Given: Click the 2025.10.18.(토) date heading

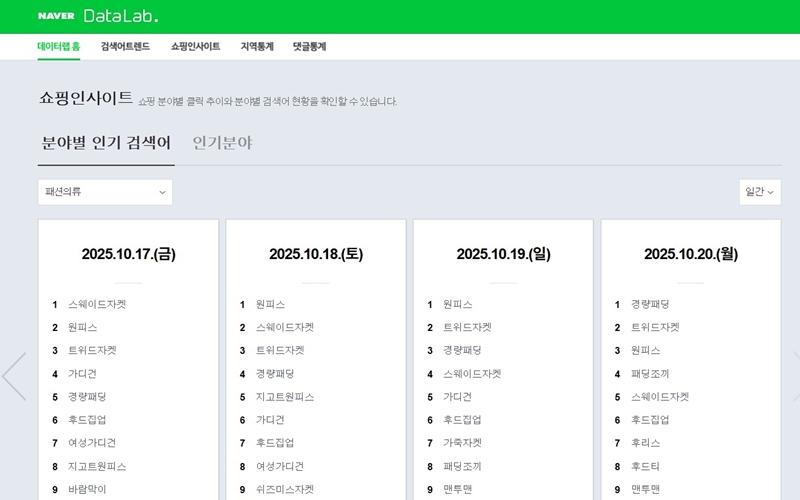Looking at the screenshot, I should [x=316, y=254].
